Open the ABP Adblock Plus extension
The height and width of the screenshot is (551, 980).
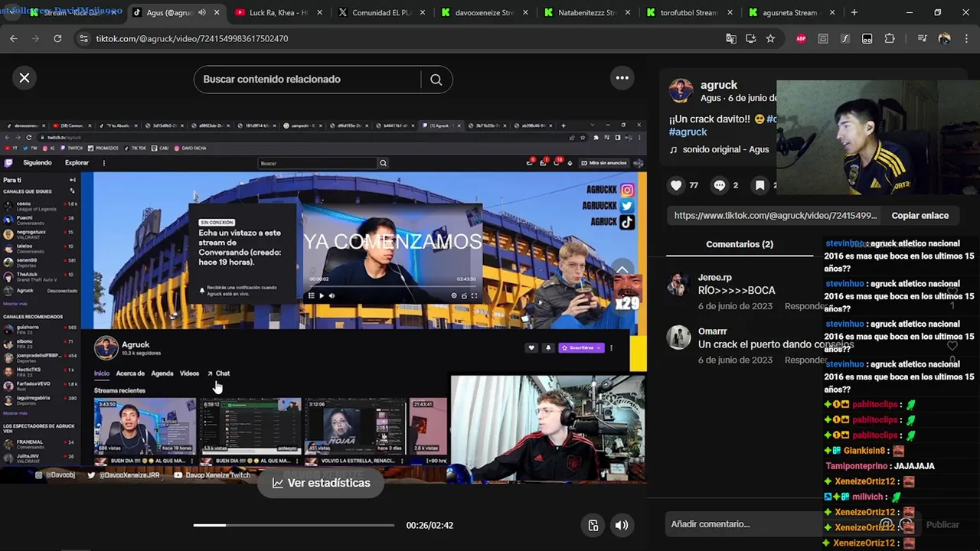[801, 38]
